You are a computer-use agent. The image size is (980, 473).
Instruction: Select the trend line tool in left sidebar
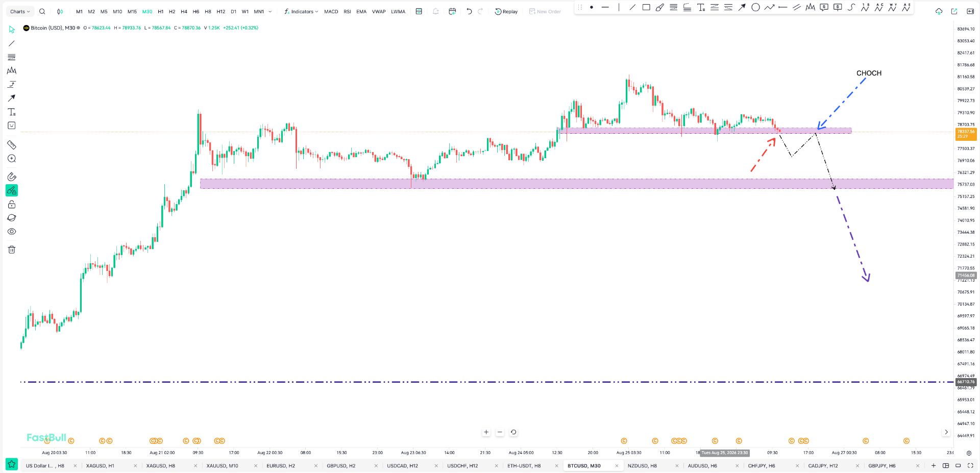(12, 43)
